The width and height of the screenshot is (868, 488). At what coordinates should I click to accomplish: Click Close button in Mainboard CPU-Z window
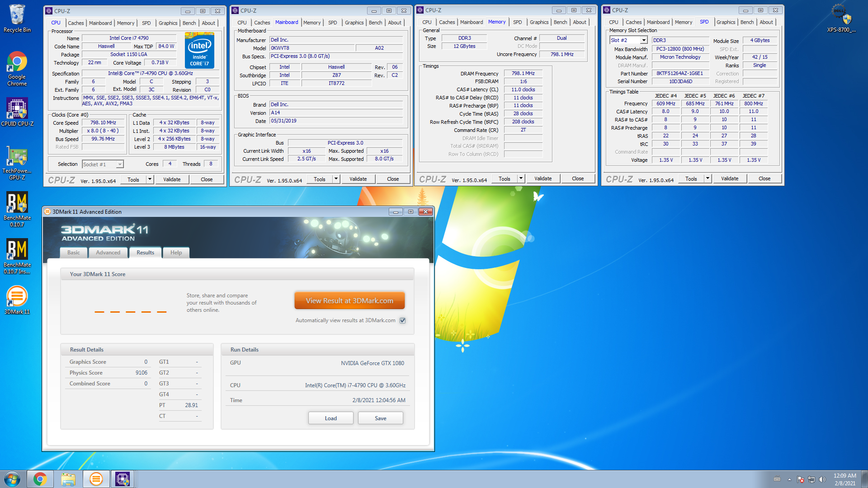point(393,179)
